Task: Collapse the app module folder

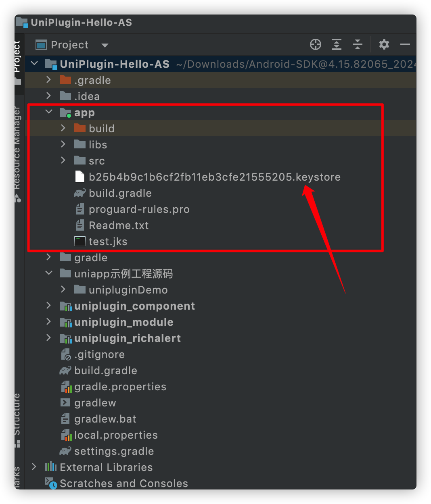Action: pos(49,112)
